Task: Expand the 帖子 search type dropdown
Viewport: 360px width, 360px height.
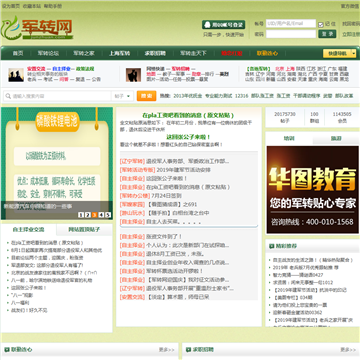Action: (122, 96)
